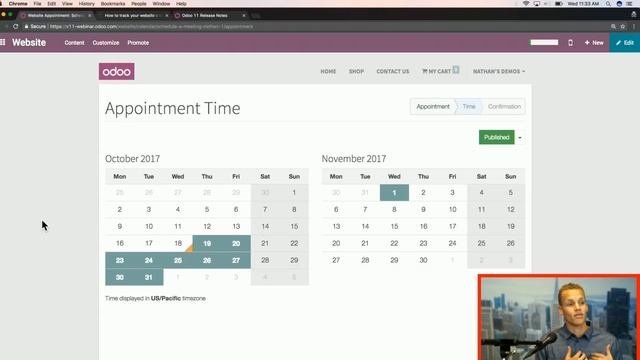Open Nathan's Demos dropdown
Image resolution: width=640 pixels, height=360 pixels.
pyautogui.click(x=499, y=71)
